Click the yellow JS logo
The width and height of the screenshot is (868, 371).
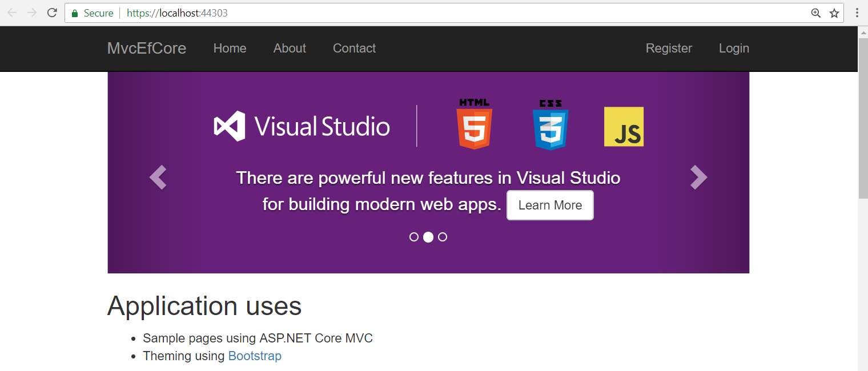(624, 127)
